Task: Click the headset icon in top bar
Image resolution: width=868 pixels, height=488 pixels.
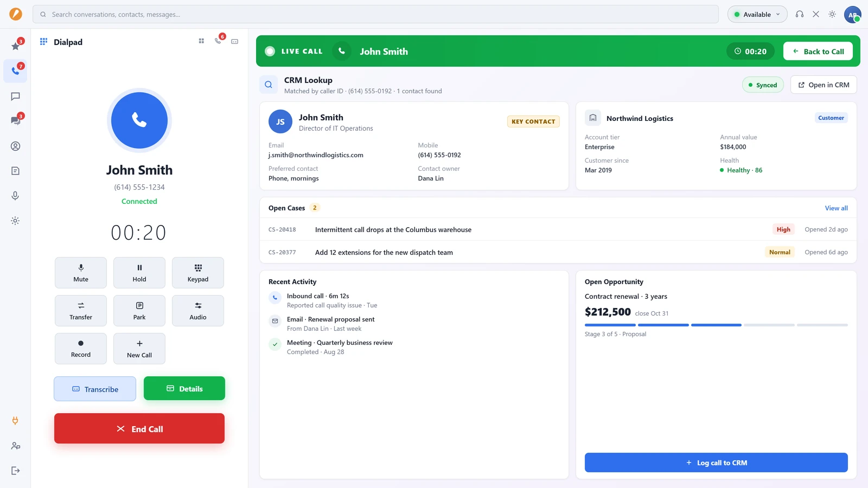Action: [x=800, y=14]
